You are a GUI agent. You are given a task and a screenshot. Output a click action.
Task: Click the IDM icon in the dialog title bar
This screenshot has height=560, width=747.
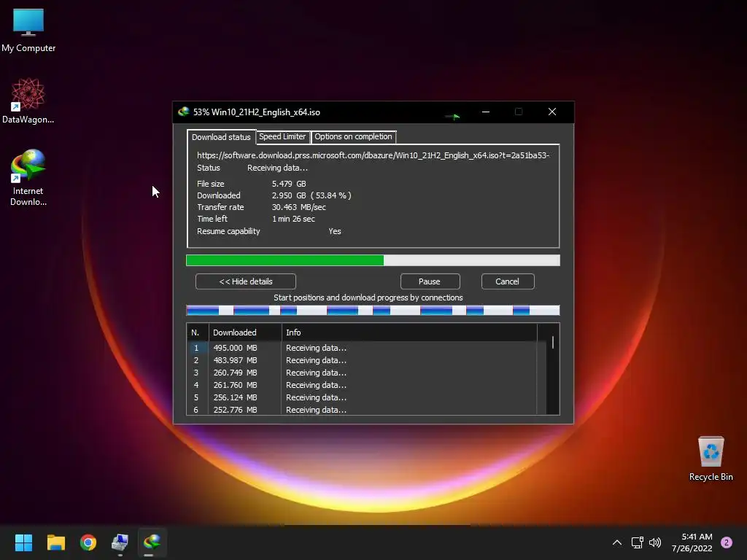tap(183, 112)
